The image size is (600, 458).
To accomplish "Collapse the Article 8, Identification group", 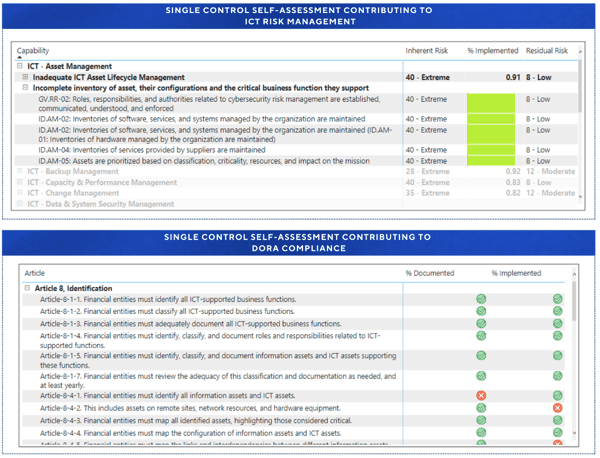I will [27, 288].
